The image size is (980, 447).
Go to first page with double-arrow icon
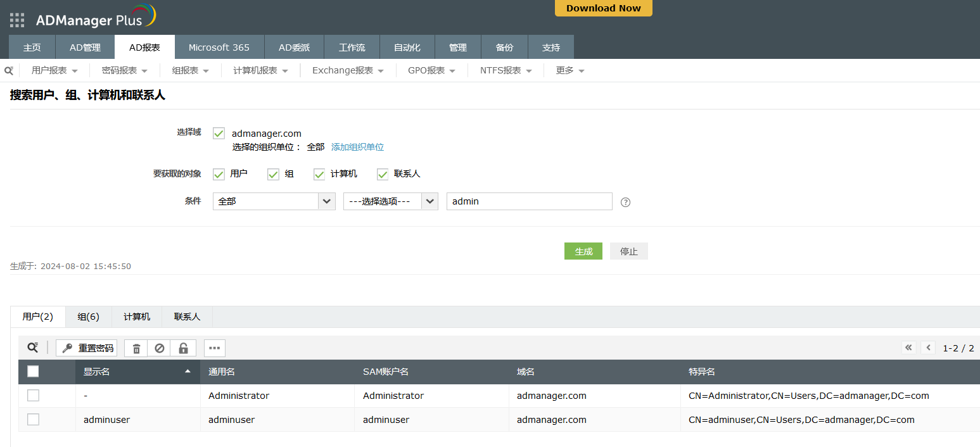pyautogui.click(x=909, y=348)
